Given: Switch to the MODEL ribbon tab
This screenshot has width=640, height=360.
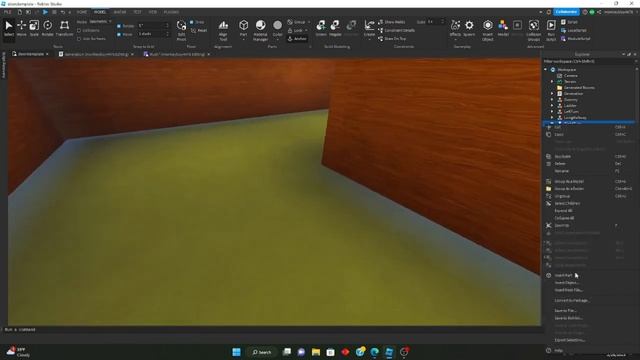Looking at the screenshot, I should [x=100, y=12].
